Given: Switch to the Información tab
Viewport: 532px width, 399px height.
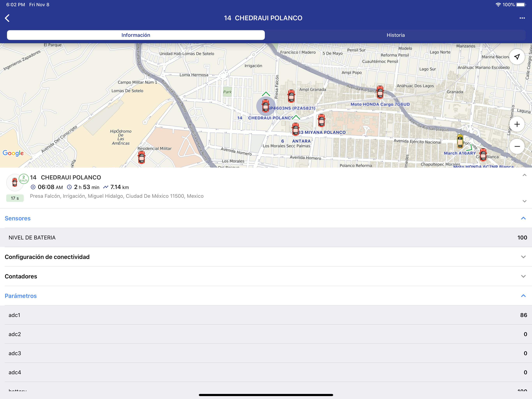Looking at the screenshot, I should (136, 35).
